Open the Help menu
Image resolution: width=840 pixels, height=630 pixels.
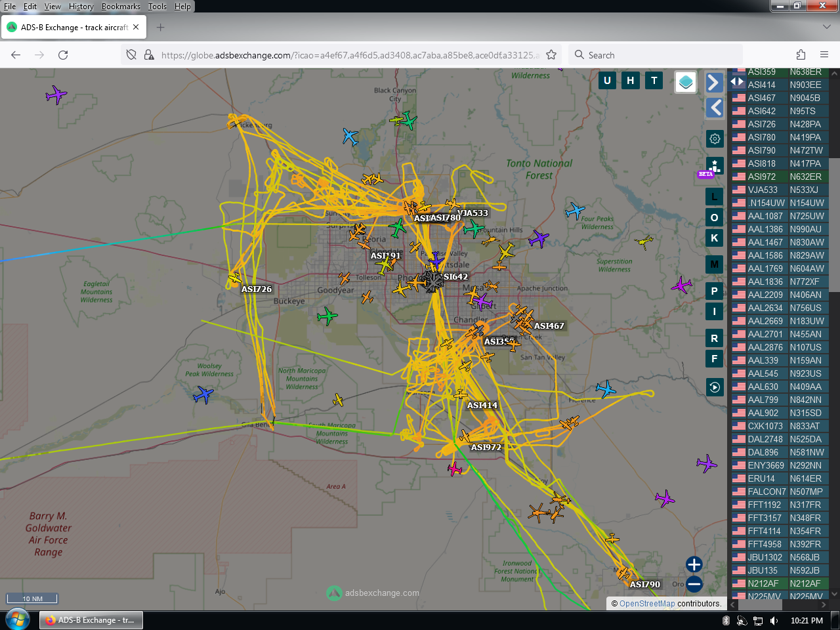coord(182,7)
